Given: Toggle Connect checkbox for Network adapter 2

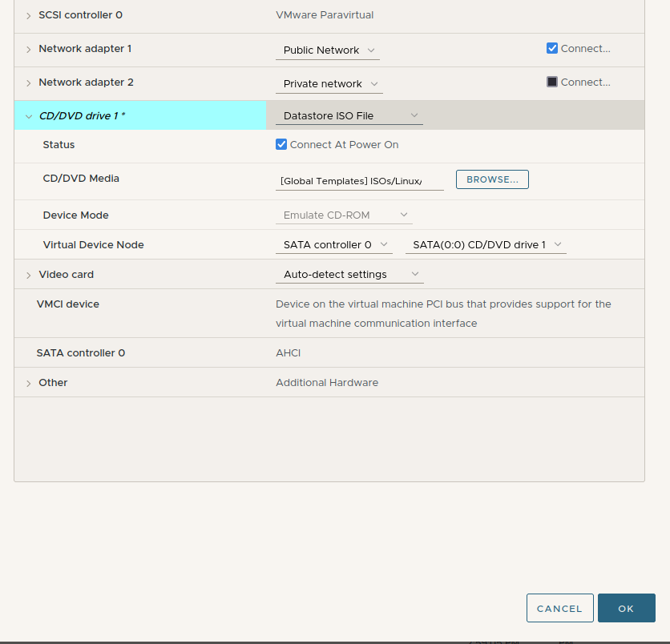Looking at the screenshot, I should coord(552,82).
